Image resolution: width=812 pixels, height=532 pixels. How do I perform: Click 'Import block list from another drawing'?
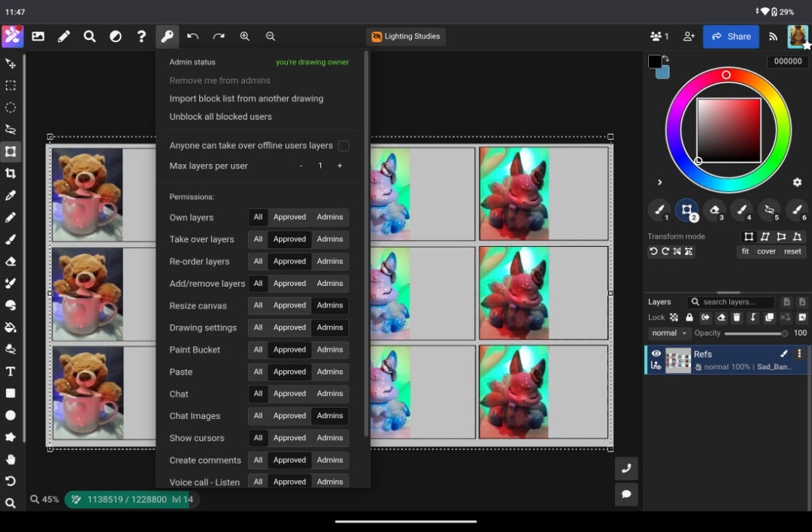(x=246, y=99)
